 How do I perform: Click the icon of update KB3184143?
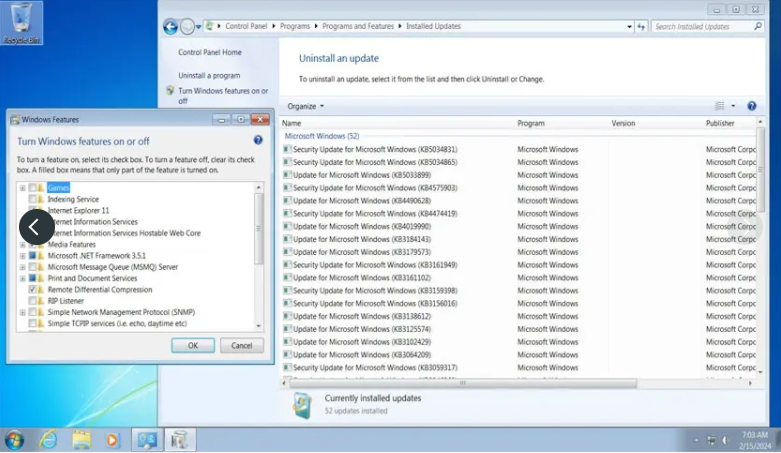point(287,239)
